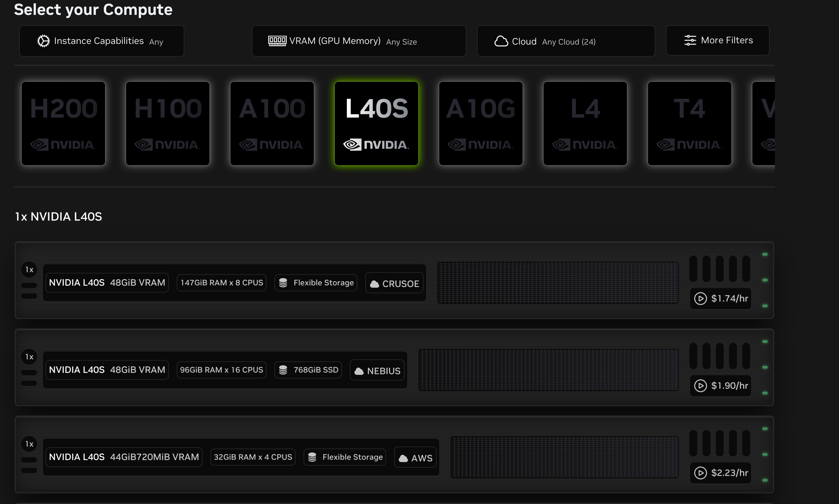The width and height of the screenshot is (839, 504).
Task: Click the 1x count badge in Crusoe row
Action: tap(29, 270)
